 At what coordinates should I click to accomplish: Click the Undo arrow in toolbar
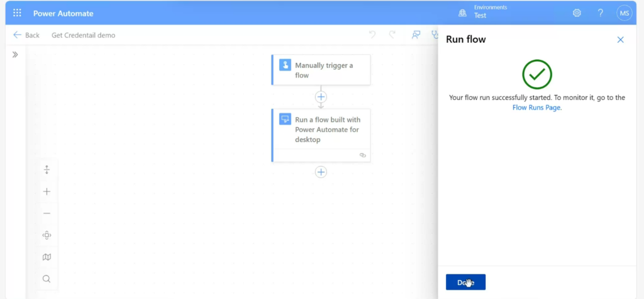coord(372,35)
